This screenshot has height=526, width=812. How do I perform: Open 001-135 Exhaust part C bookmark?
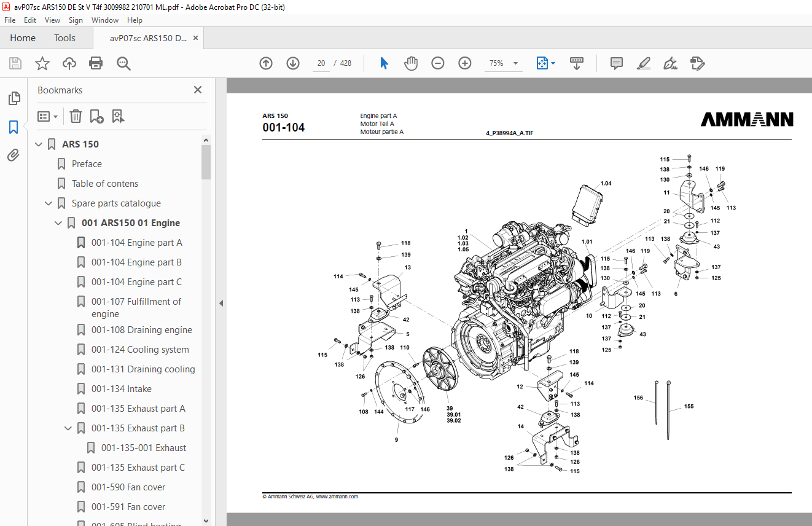pyautogui.click(x=138, y=468)
